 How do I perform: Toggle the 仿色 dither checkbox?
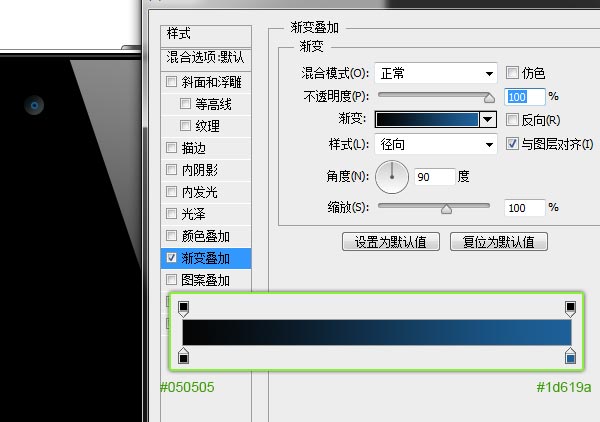pyautogui.click(x=512, y=72)
